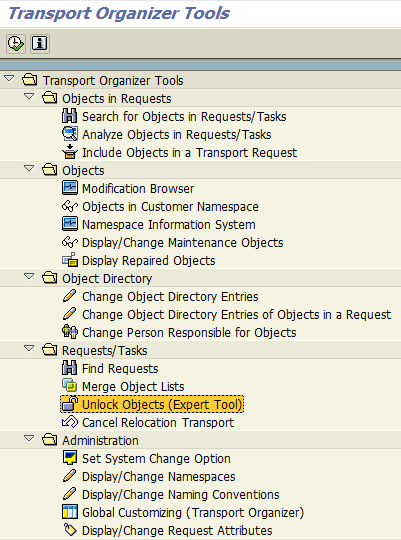Screen dimensions: 401x540
Task: Select Include Objects in a Transport Request
Action: click(x=189, y=153)
